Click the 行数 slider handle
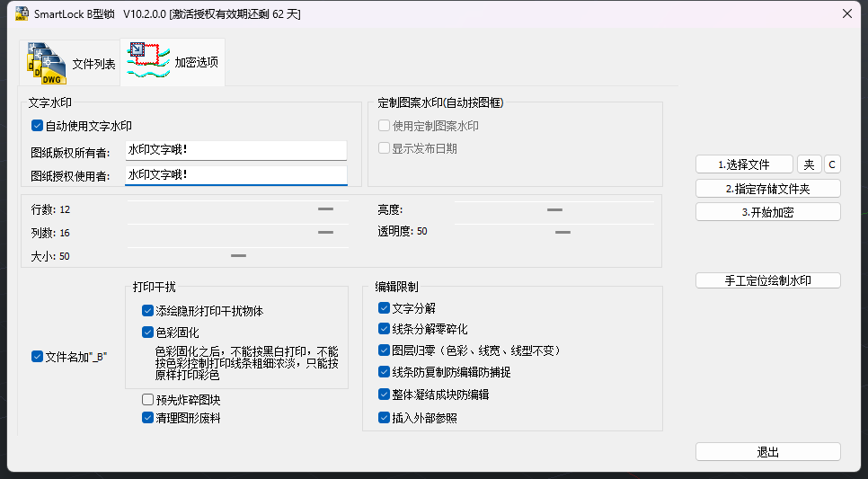 (x=325, y=209)
